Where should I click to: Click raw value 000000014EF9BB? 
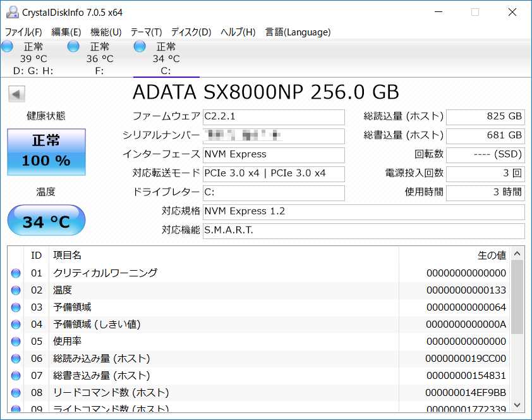click(466, 393)
